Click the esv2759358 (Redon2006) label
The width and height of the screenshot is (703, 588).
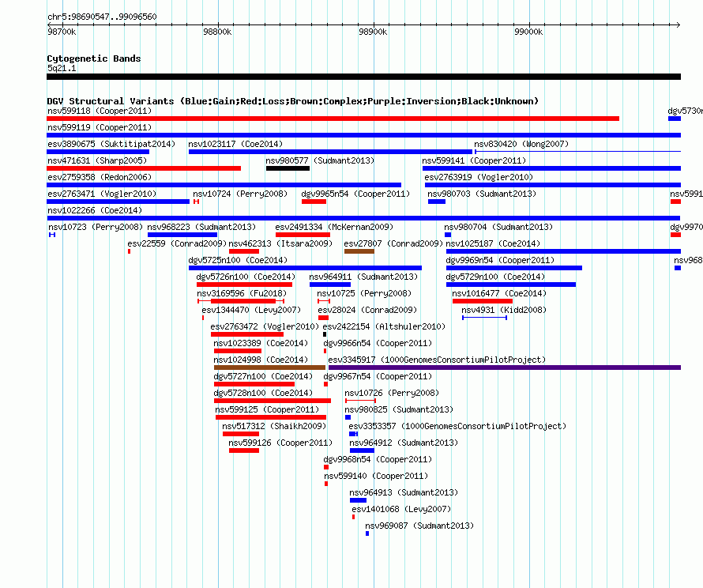tap(100, 177)
